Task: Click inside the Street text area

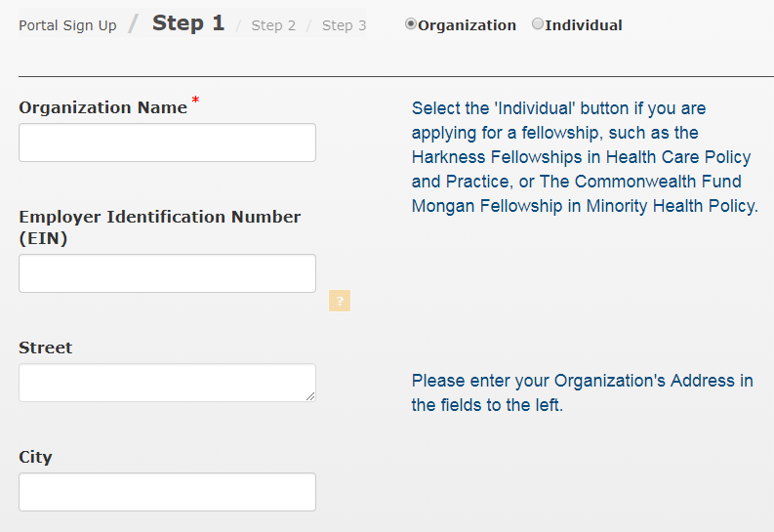Action: coord(167,383)
